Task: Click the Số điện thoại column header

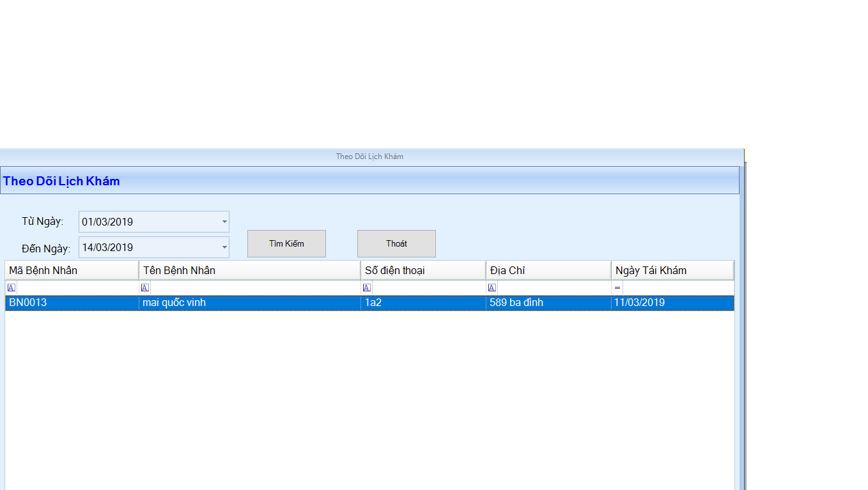Action: tap(422, 271)
